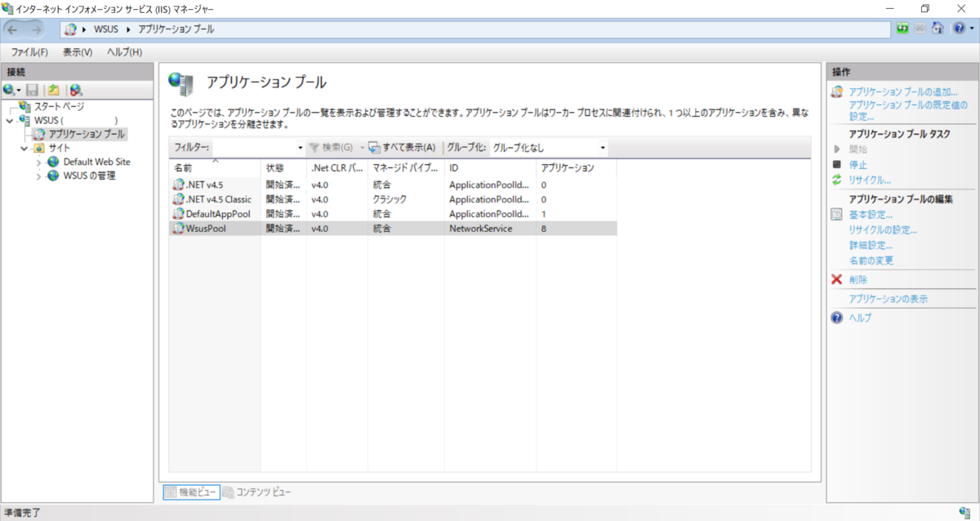Click the クラシック pipeline mode cell

(x=390, y=199)
